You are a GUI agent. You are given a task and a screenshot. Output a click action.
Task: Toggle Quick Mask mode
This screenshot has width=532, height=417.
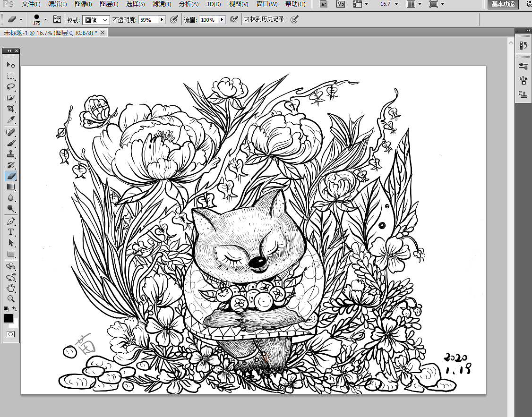coord(10,334)
